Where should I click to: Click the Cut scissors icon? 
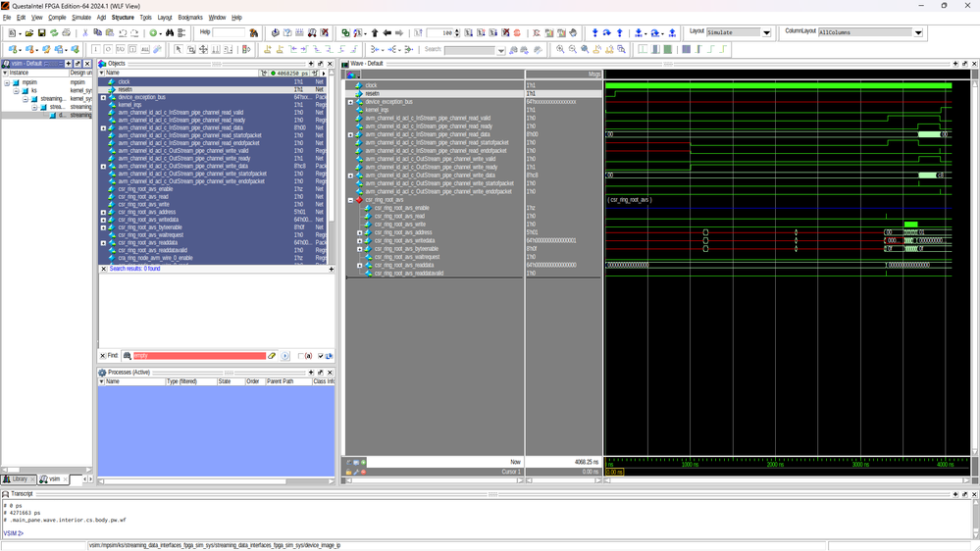pos(85,33)
